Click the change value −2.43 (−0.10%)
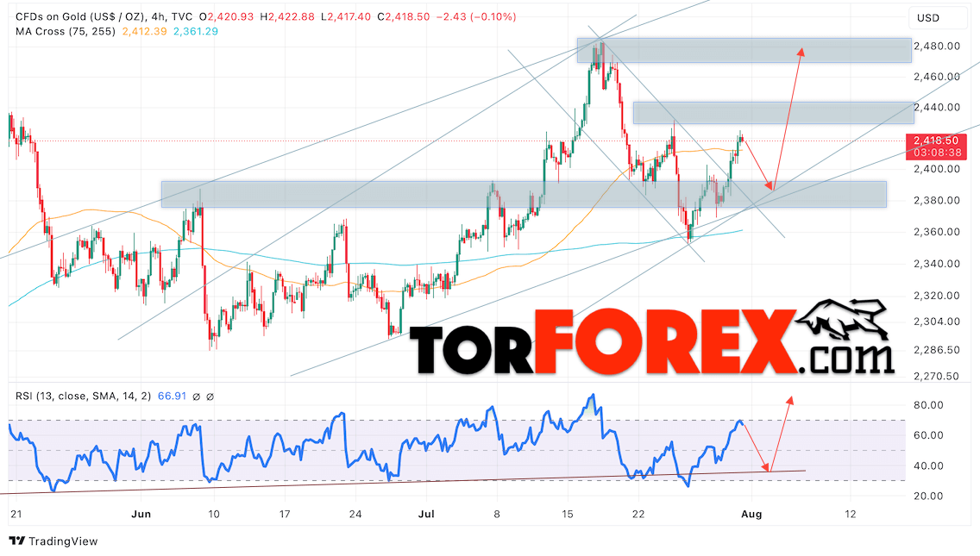 click(476, 17)
